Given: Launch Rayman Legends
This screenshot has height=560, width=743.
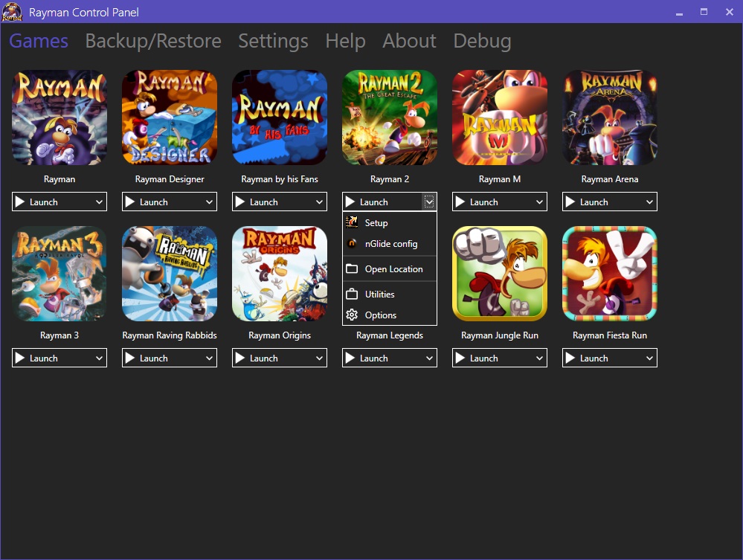Looking at the screenshot, I should tap(382, 358).
